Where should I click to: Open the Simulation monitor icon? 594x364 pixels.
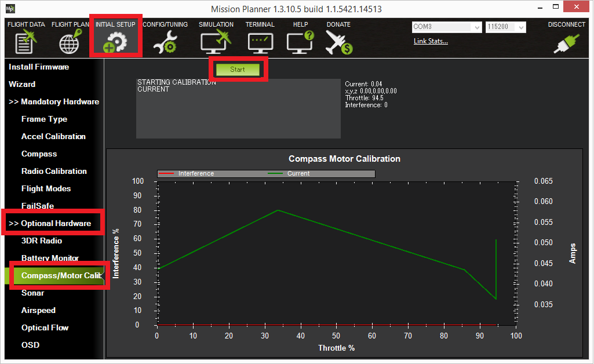click(x=216, y=43)
